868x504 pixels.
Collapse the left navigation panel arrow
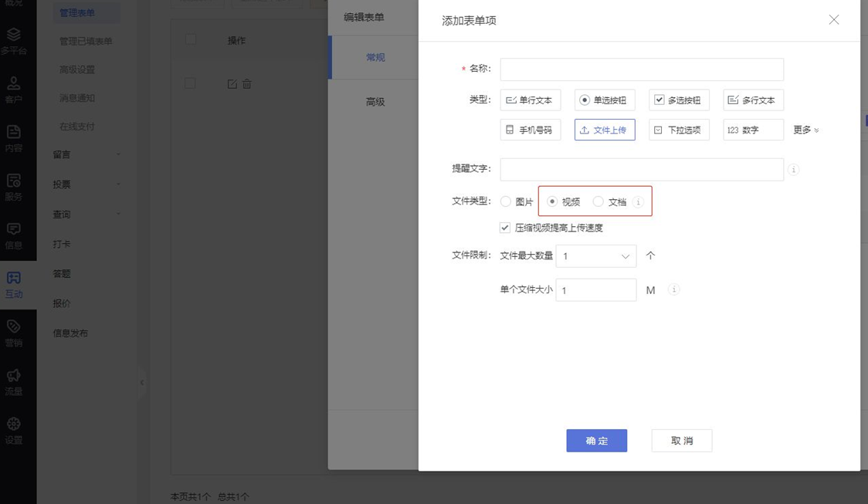click(x=142, y=382)
